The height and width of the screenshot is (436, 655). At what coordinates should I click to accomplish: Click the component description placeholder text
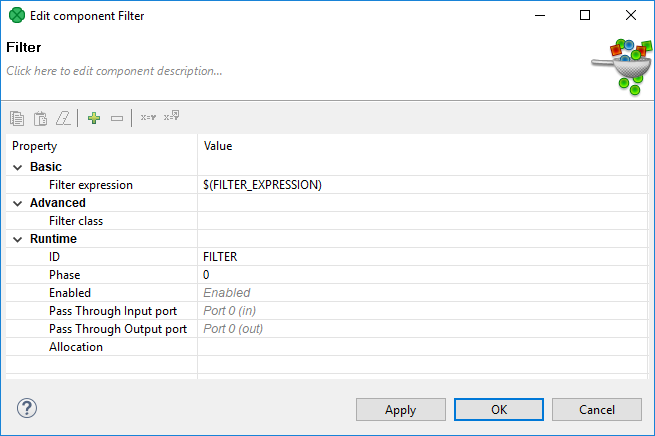[114, 71]
